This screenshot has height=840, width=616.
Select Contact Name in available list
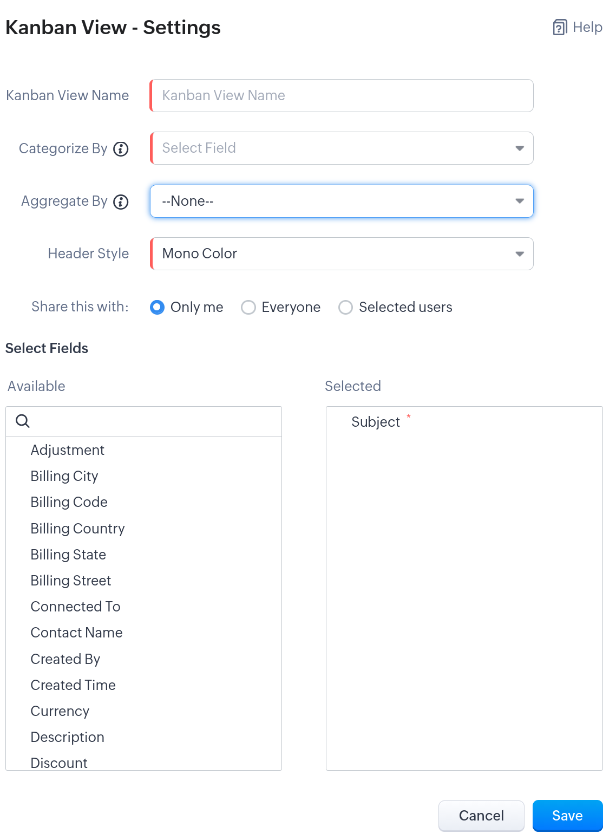click(76, 633)
